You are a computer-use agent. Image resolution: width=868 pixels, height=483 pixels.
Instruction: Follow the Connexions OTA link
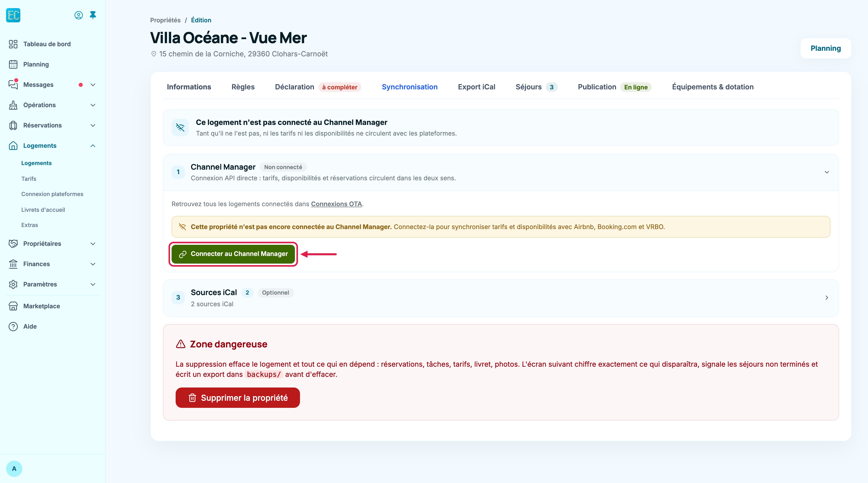point(336,204)
